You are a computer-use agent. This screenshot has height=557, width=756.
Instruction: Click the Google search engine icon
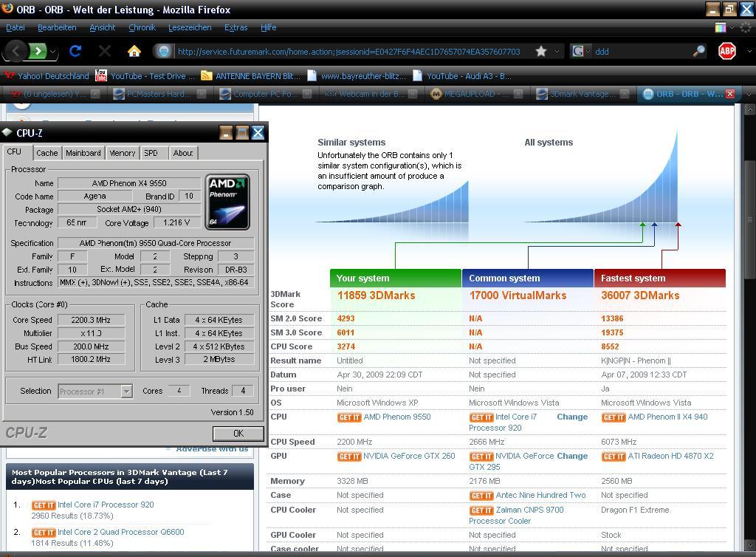coord(577,51)
